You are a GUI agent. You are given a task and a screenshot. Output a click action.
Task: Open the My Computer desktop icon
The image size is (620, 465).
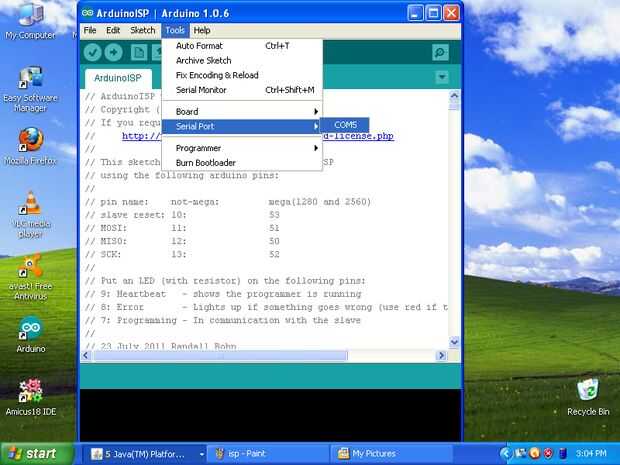[30, 21]
